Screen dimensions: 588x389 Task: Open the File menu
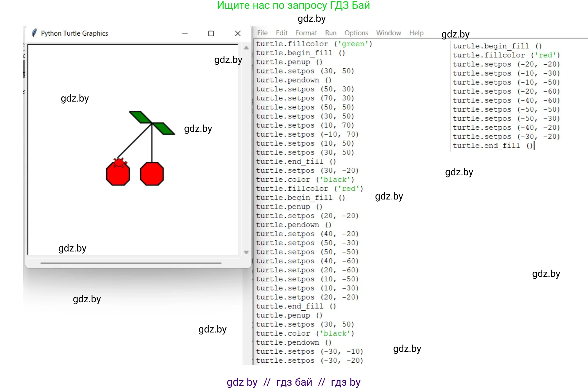[262, 33]
